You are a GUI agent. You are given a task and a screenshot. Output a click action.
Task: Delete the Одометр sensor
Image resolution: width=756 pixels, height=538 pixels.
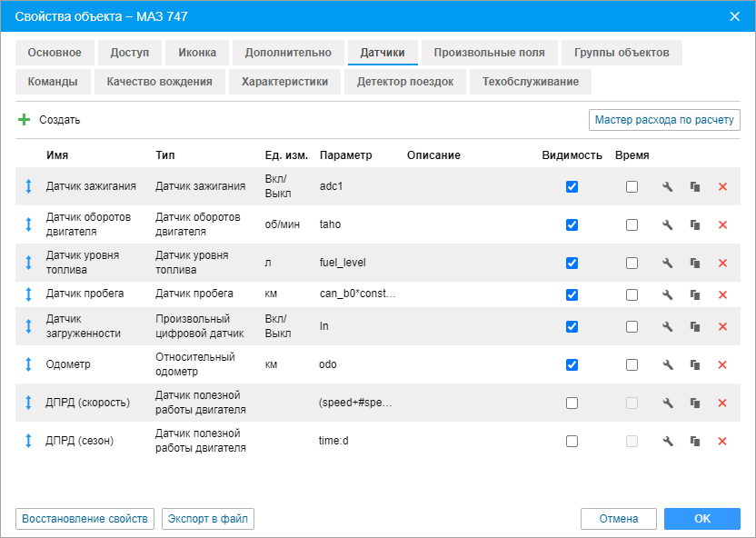point(722,364)
